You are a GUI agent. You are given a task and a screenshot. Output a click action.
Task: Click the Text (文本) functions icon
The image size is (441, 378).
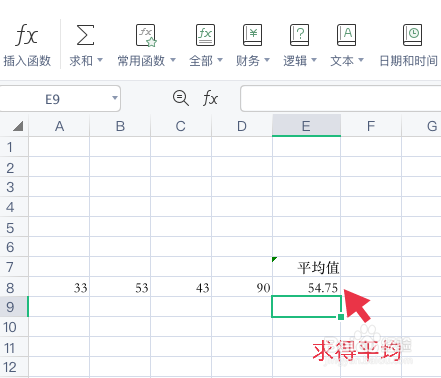tap(346, 35)
